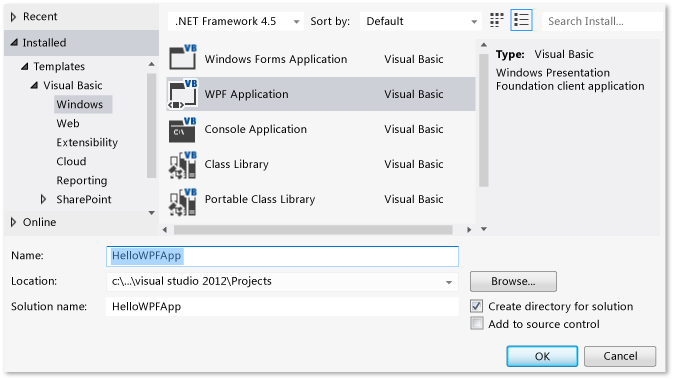Select the Portable Class Library template name
This screenshot has height=380, width=674.
[260, 199]
